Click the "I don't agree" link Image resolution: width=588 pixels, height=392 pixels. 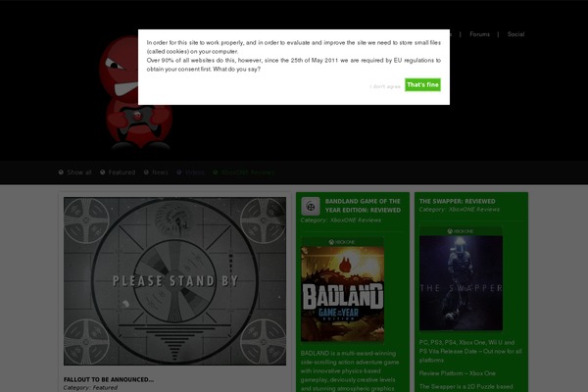[385, 86]
